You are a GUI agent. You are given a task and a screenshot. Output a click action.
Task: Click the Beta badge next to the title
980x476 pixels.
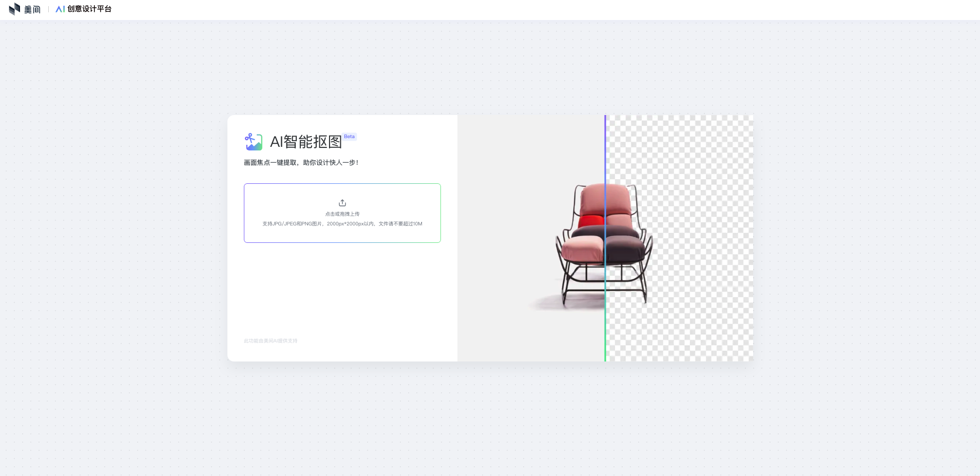coord(349,137)
